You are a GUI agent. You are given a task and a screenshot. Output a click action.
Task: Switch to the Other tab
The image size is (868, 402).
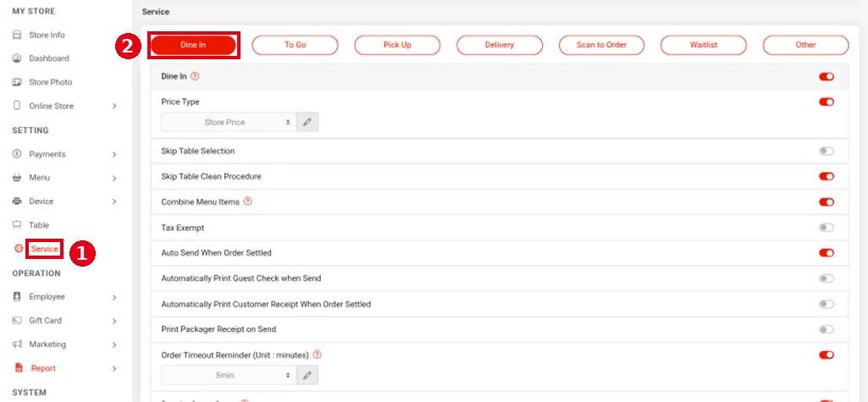pyautogui.click(x=805, y=45)
